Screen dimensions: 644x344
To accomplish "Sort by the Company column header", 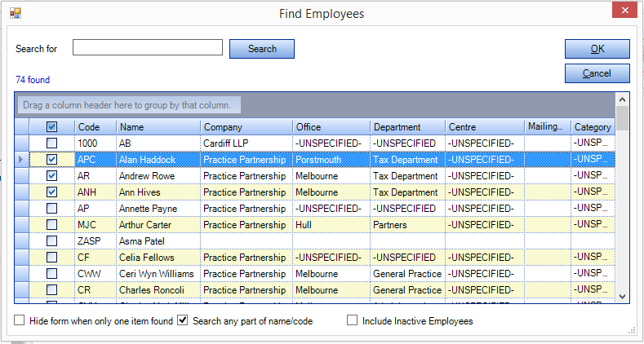I will [x=246, y=127].
